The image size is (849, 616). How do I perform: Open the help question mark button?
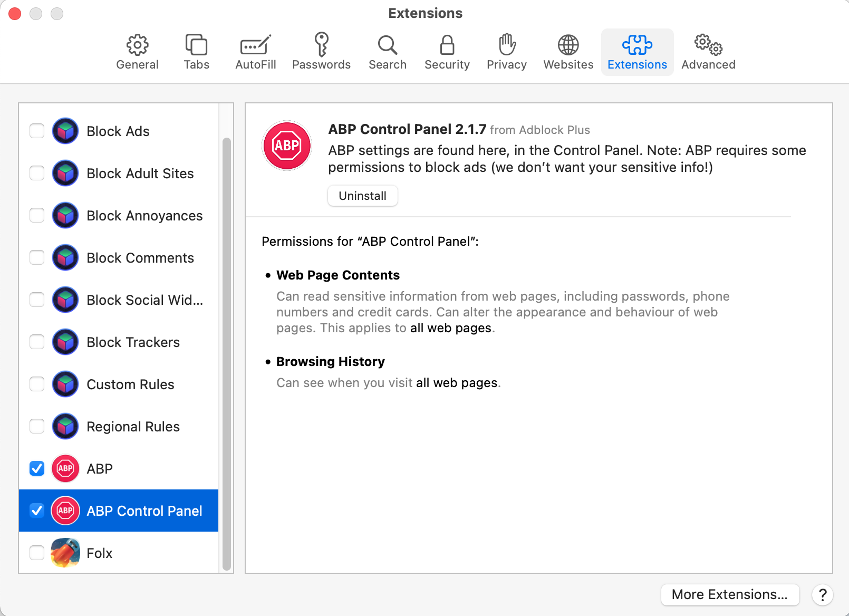(x=823, y=595)
